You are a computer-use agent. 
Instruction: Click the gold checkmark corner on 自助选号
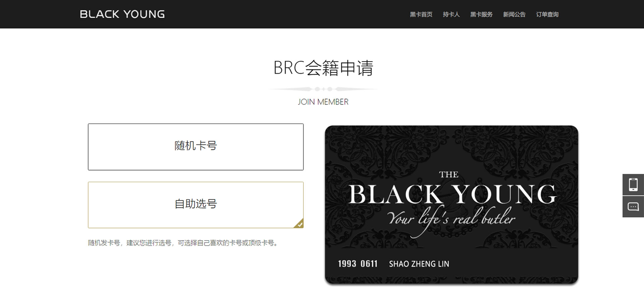pyautogui.click(x=299, y=224)
